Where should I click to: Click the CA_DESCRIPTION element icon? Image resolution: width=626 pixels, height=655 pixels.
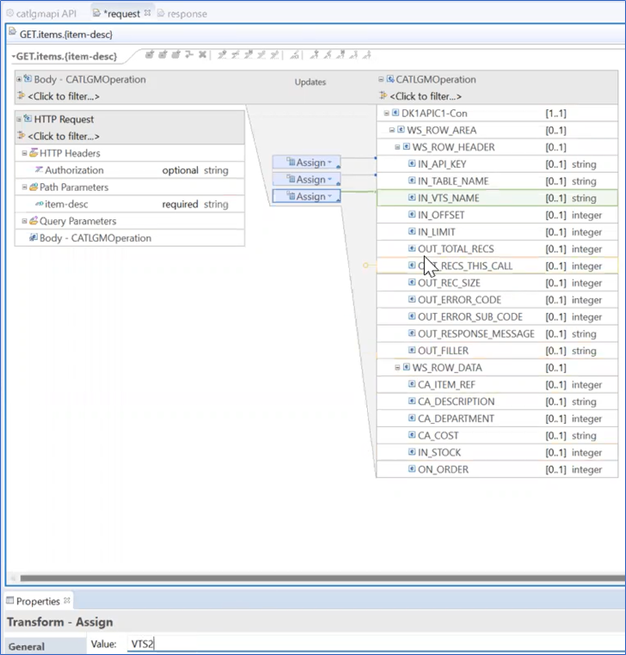coord(412,401)
